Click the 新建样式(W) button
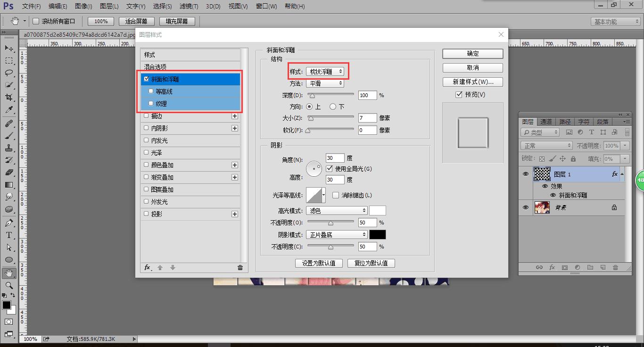The image size is (644, 347). click(472, 82)
